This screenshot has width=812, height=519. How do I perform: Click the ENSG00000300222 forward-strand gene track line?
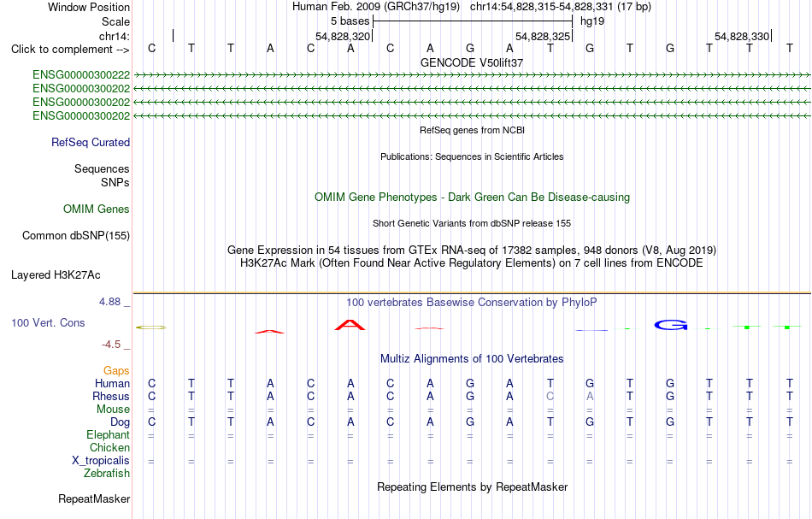[x=472, y=75]
